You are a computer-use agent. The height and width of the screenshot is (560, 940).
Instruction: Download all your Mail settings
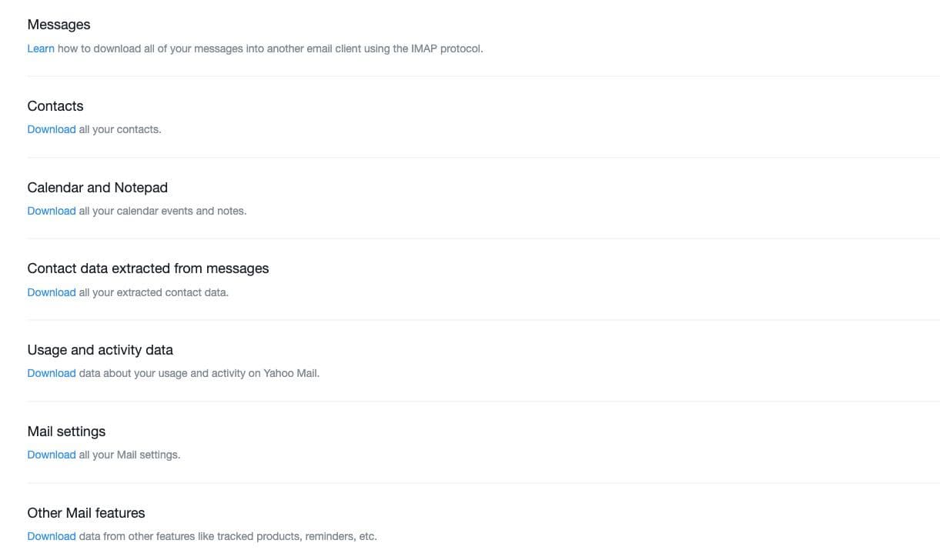[x=52, y=455]
